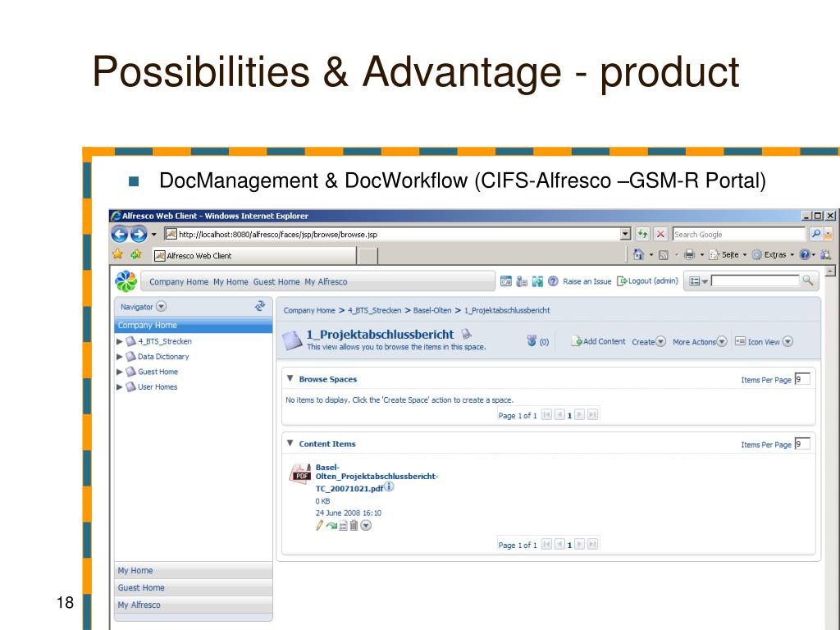Click the Google search magnifier button
Screen dimensions: 840x630
click(x=816, y=234)
